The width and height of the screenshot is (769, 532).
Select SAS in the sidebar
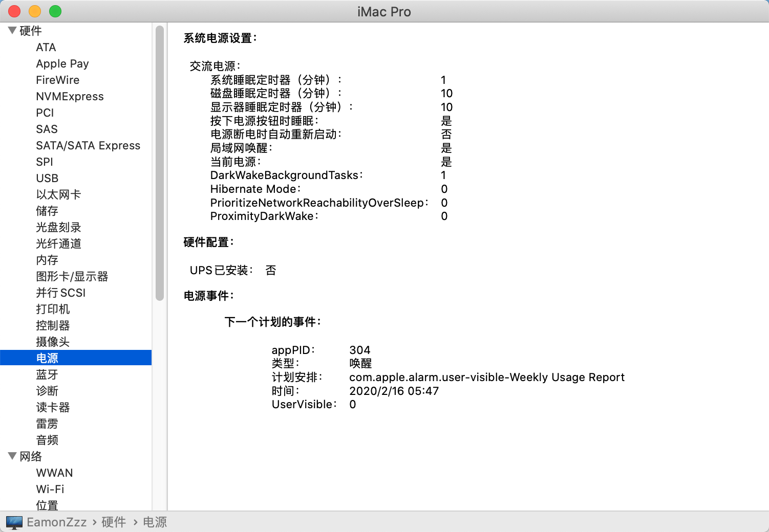(x=47, y=129)
